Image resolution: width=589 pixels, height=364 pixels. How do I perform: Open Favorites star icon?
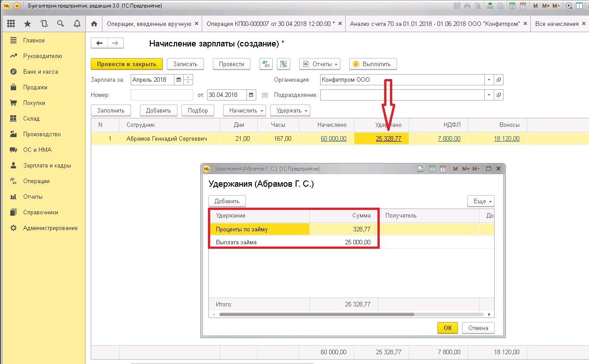click(28, 24)
